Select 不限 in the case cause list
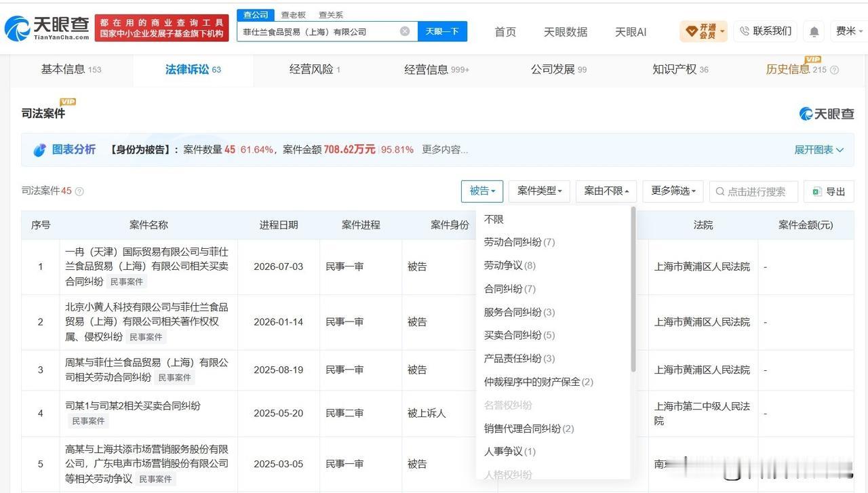 494,219
